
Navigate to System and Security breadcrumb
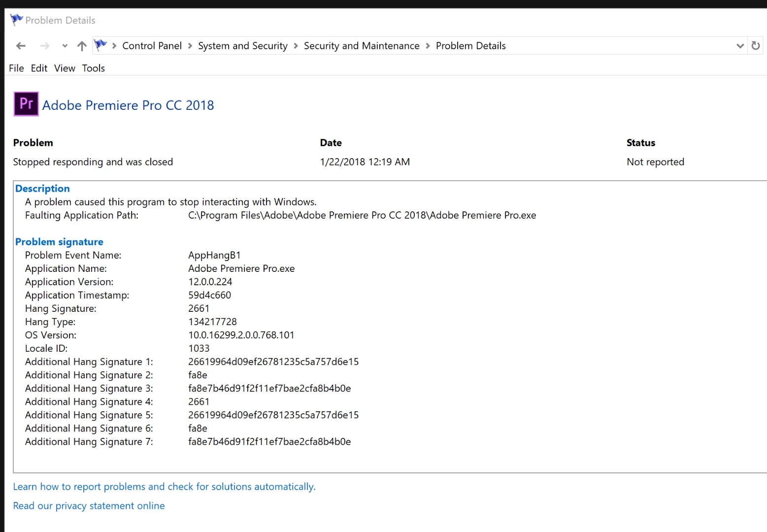243,46
